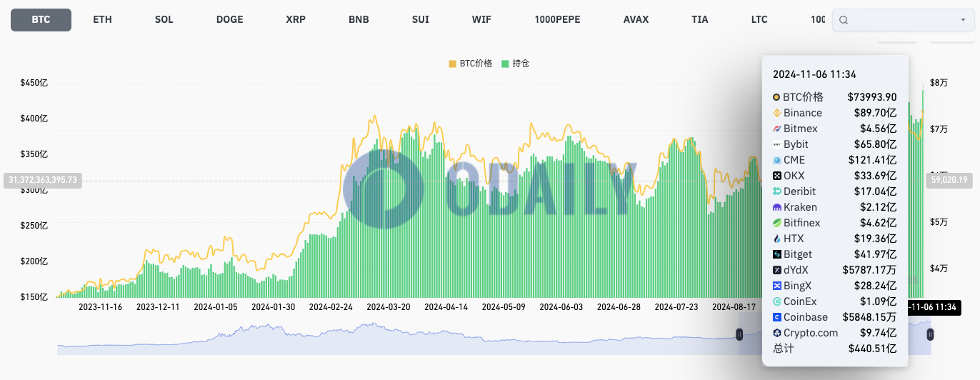Select the WIF tab
Viewport: 980px width, 380px height.
[481, 20]
